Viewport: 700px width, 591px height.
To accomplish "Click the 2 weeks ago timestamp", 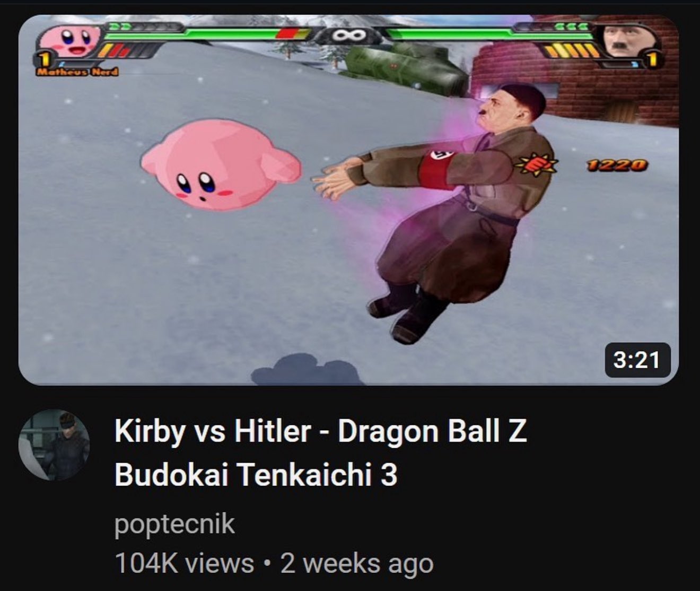I will [357, 562].
